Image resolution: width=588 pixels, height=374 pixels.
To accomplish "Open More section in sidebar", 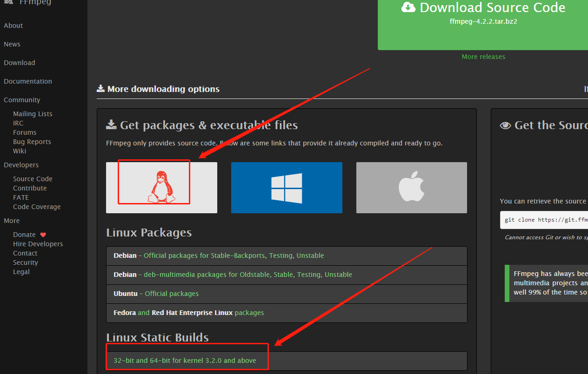I will [12, 221].
